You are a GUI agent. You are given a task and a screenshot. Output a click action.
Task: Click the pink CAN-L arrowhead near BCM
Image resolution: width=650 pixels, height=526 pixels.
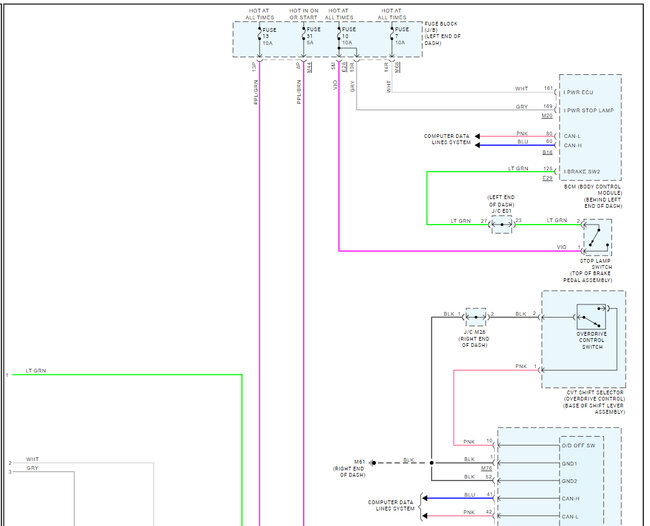click(x=477, y=136)
